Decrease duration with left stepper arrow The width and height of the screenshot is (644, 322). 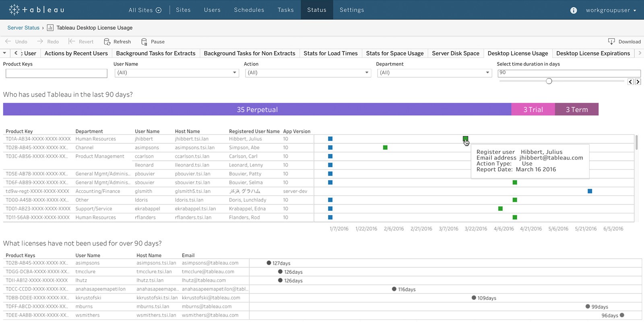coord(631,82)
